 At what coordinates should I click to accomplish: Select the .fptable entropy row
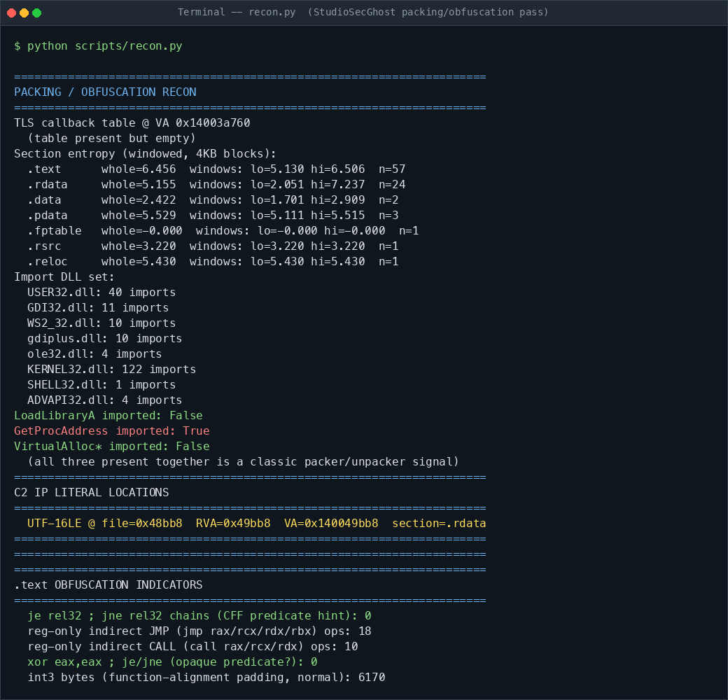(x=223, y=231)
